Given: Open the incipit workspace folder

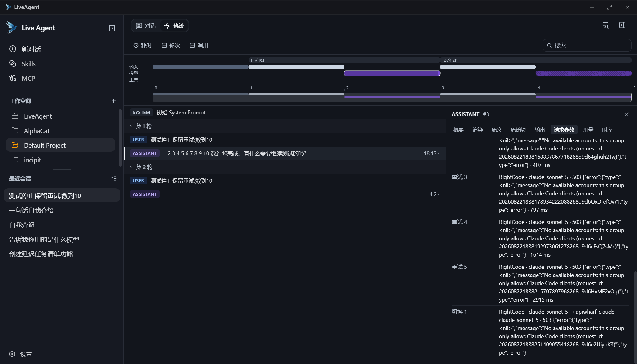Looking at the screenshot, I should click(x=60, y=160).
